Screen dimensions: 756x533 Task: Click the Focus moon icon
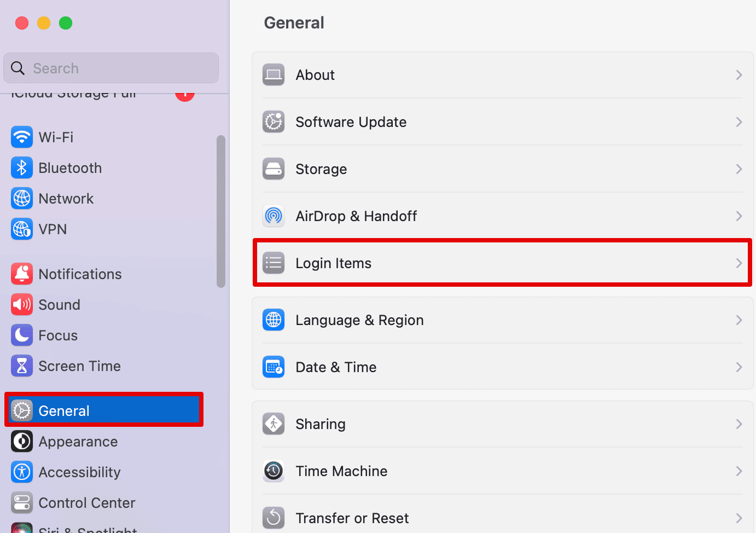coord(22,335)
